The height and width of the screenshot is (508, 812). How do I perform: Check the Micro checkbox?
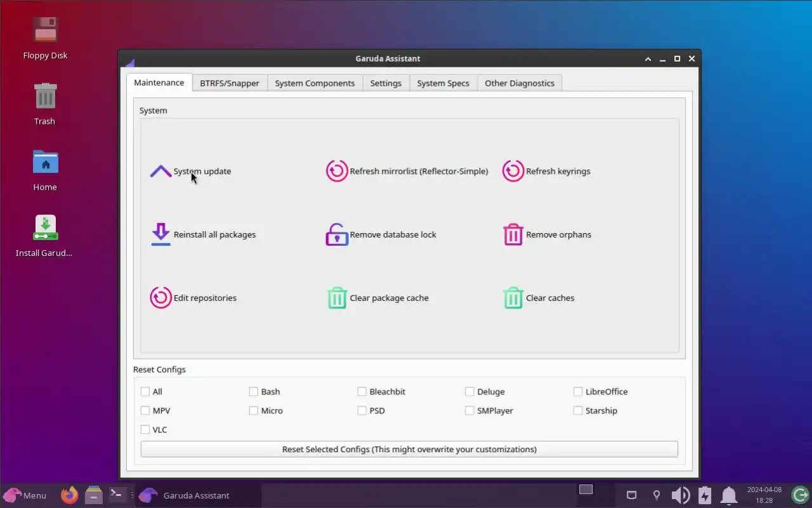point(254,411)
